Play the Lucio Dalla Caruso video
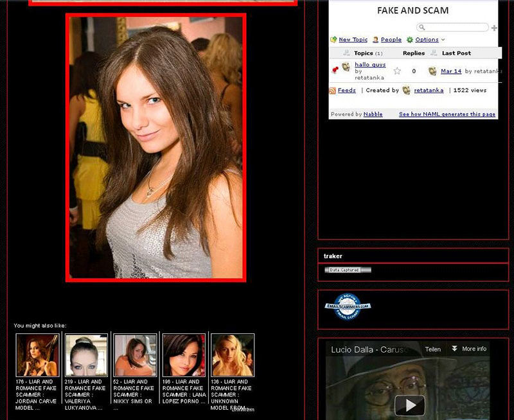This screenshot has width=514, height=420. 409,405
